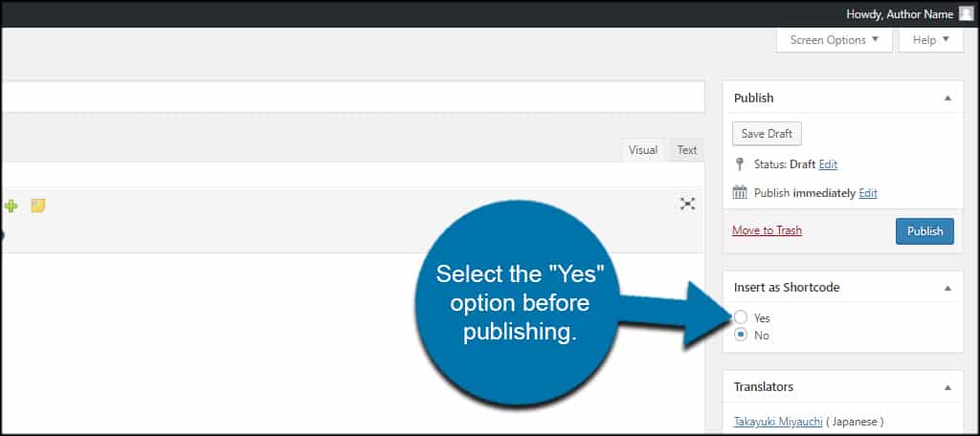Toggle distraction-free fullscreen editor icon
The height and width of the screenshot is (436, 980).
[687, 204]
